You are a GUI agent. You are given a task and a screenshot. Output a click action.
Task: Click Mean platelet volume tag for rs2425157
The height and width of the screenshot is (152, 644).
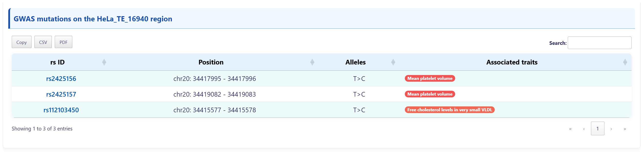click(x=429, y=94)
